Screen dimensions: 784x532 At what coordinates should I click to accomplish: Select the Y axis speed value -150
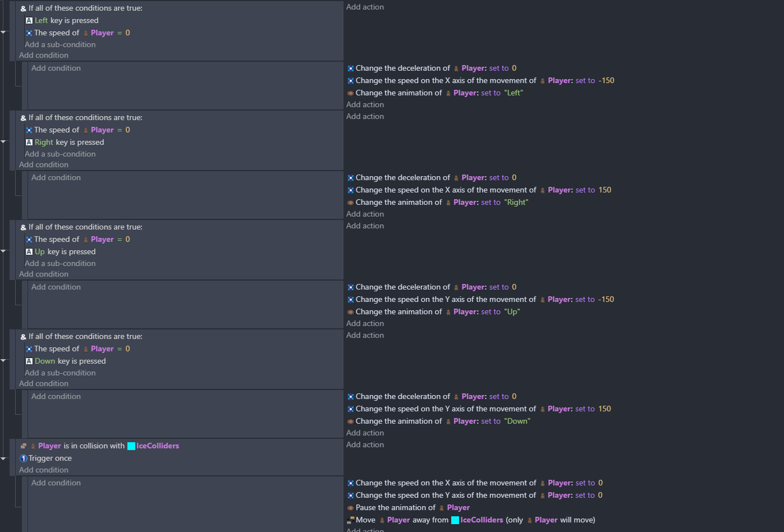[607, 300]
